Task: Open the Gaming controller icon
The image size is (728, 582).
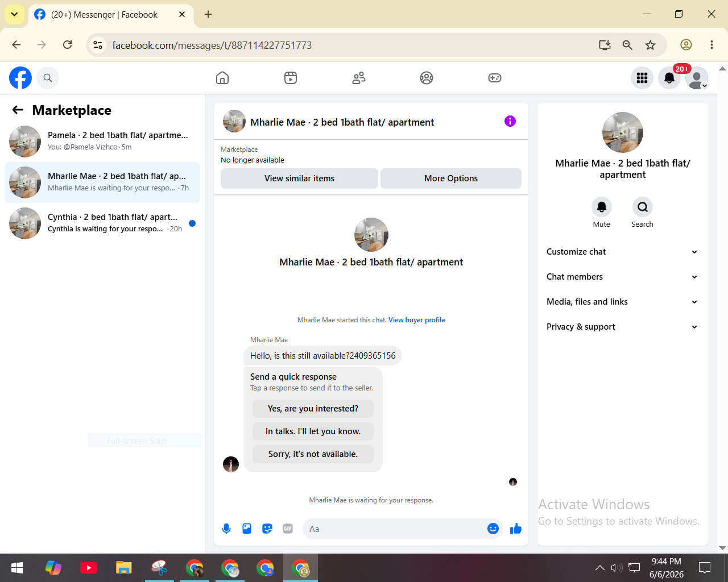Action: point(495,78)
